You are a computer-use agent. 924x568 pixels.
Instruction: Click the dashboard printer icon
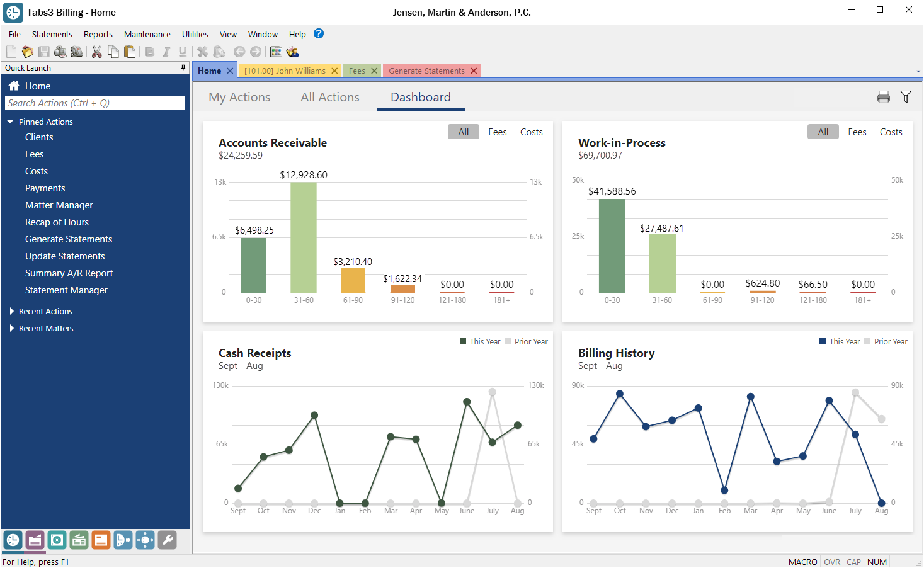[x=883, y=97]
